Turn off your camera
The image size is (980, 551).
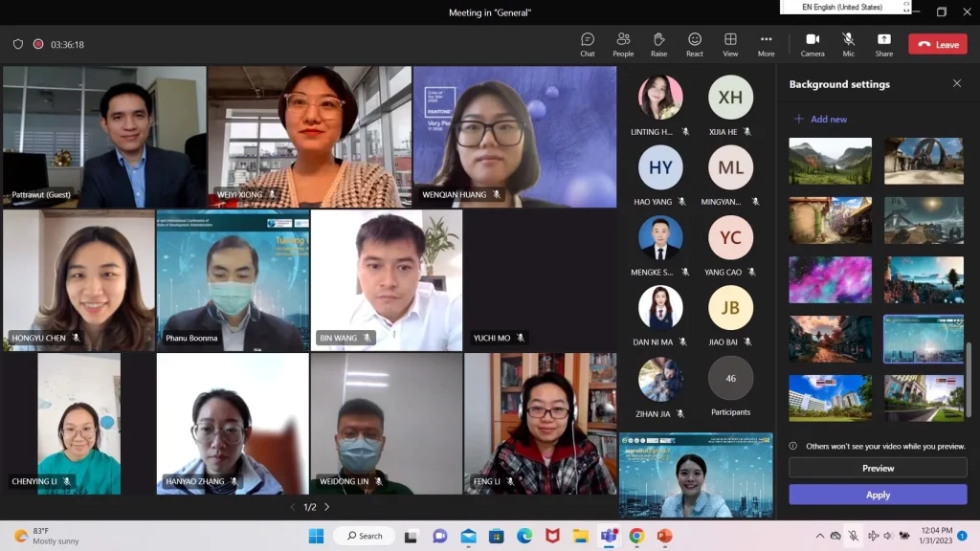tap(813, 44)
